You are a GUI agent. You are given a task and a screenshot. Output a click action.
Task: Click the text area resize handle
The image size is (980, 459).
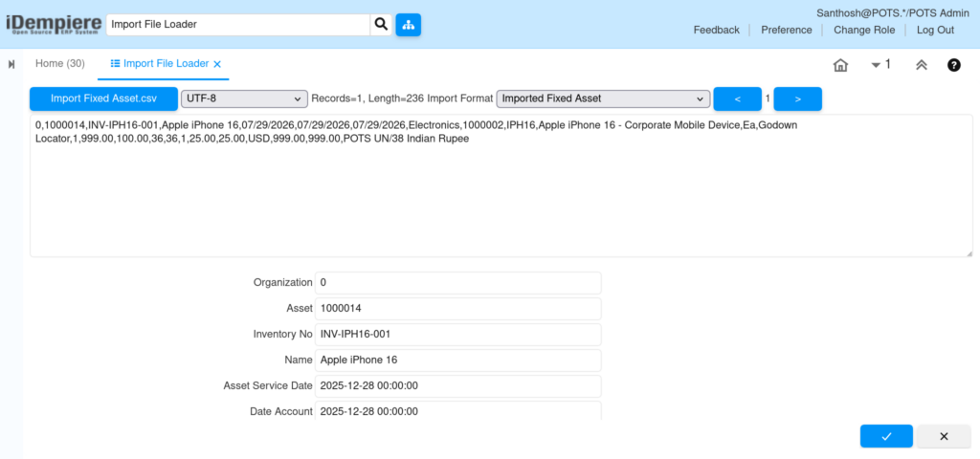pyautogui.click(x=969, y=252)
